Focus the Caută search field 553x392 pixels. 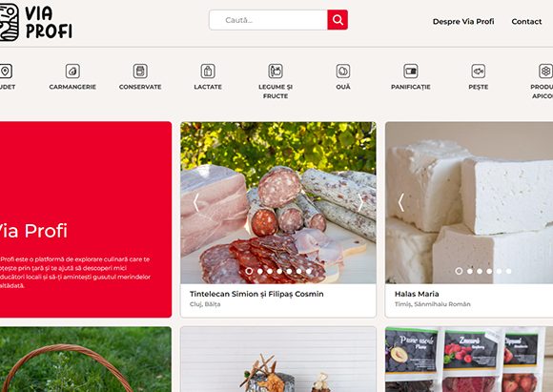[x=268, y=20]
